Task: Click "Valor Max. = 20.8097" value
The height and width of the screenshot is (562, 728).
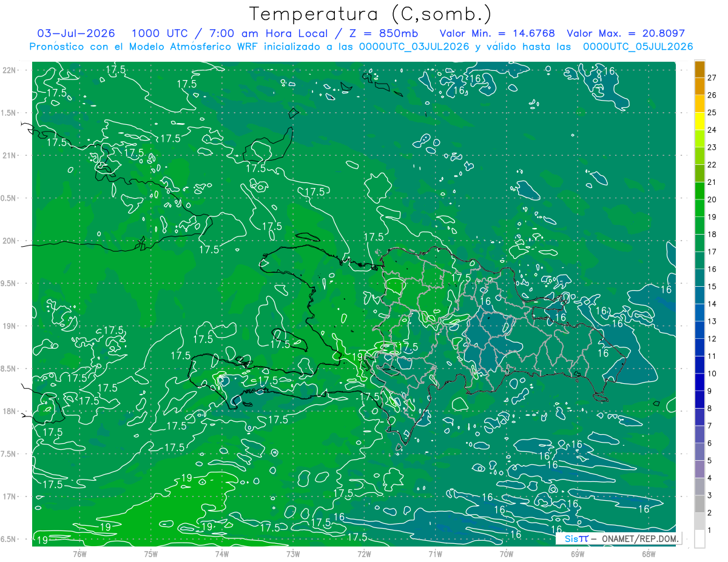Action: click(x=625, y=33)
